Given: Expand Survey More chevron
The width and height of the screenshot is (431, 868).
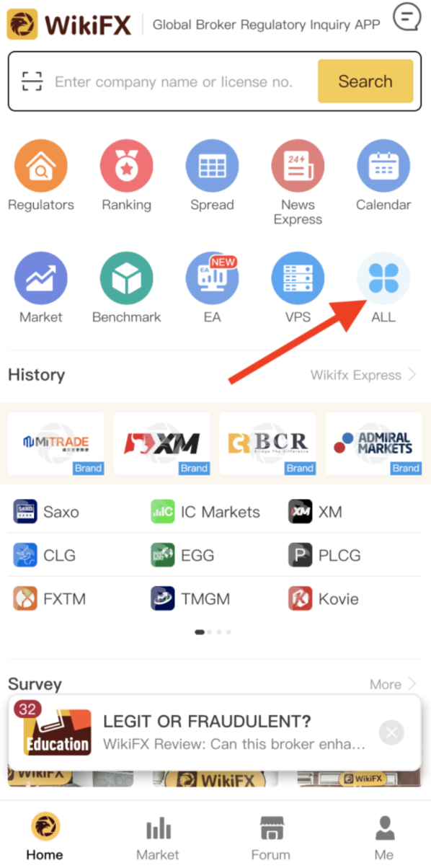Looking at the screenshot, I should point(393,684).
